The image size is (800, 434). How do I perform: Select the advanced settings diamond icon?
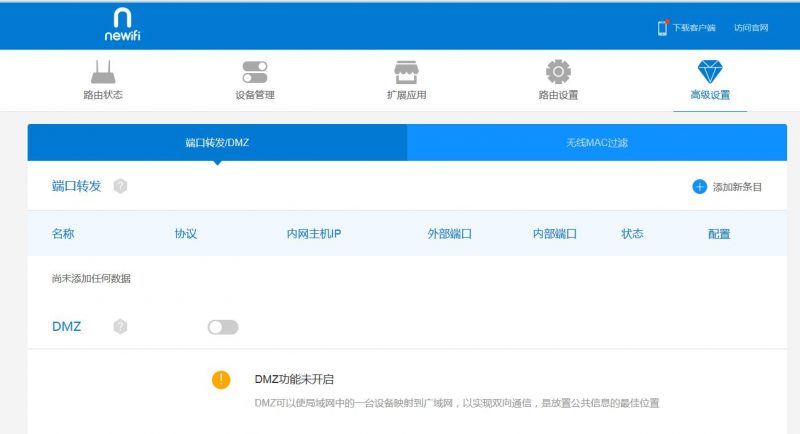(710, 72)
